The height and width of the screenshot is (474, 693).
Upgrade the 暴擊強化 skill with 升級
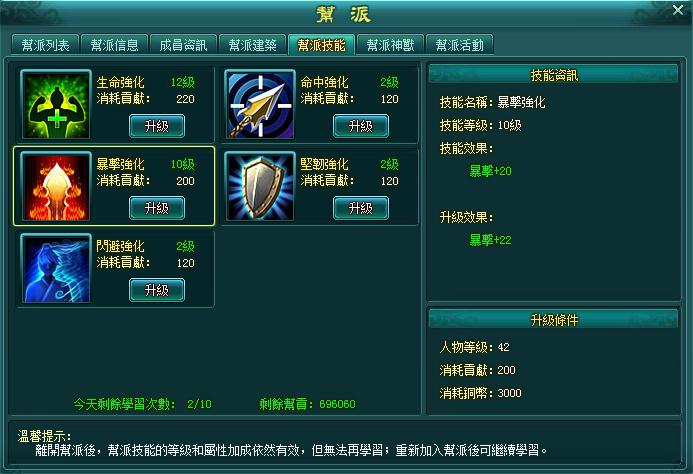[157, 208]
